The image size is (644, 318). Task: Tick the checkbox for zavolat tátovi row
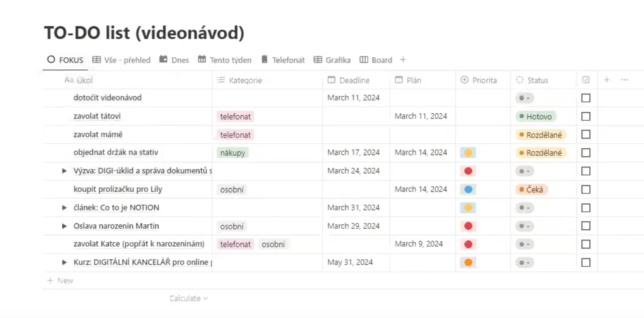[586, 116]
